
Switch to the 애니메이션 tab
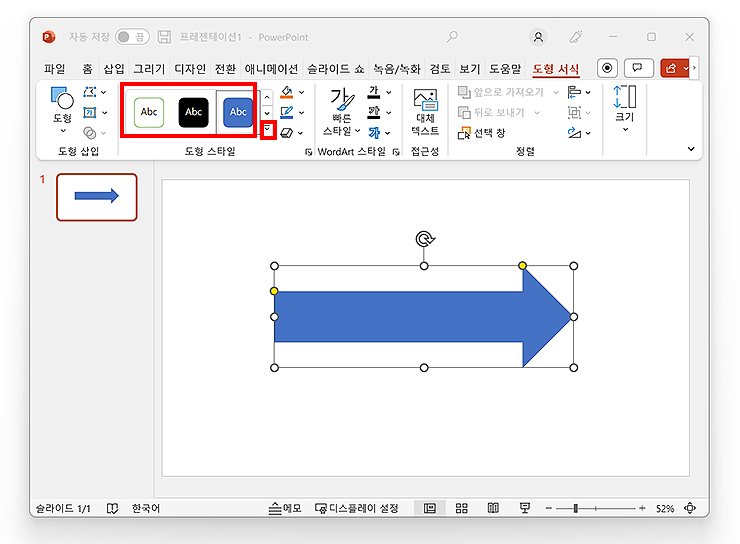point(271,69)
